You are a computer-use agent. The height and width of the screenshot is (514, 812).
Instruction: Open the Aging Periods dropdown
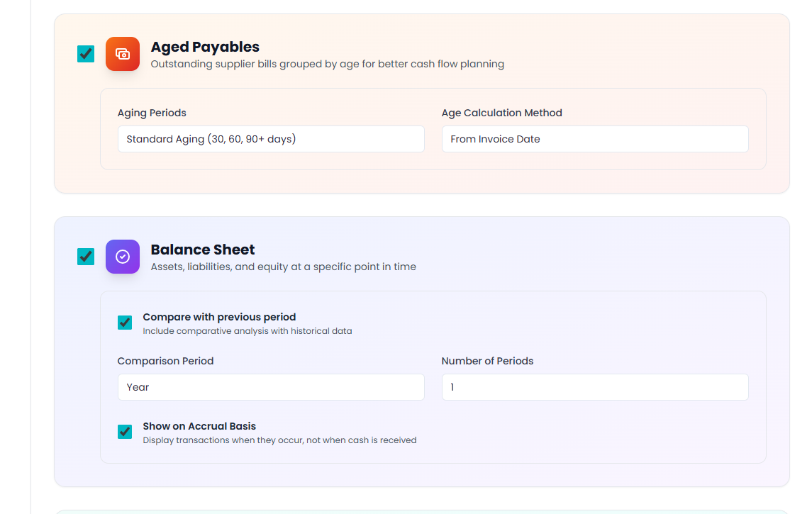click(271, 139)
